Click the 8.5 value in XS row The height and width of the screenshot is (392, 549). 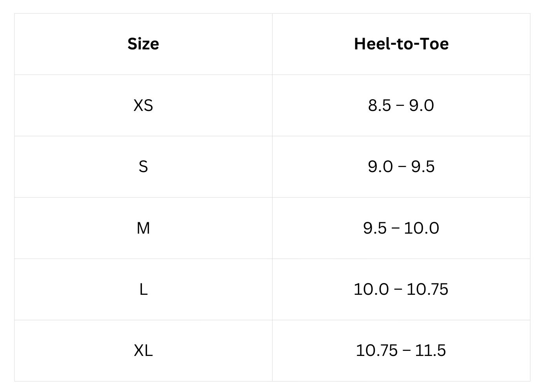[379, 105]
